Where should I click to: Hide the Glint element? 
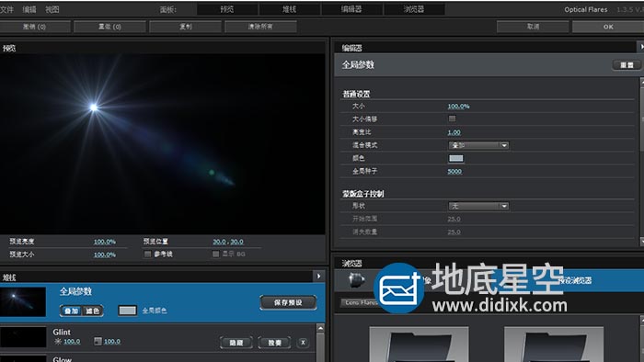click(x=236, y=343)
